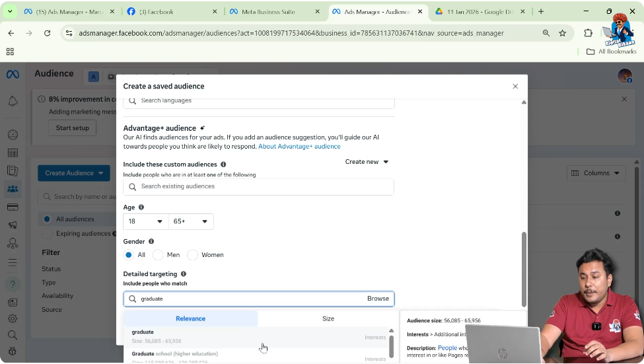Screen dimensions: 644x364
Task: Select the All gender radio button
Action: (x=129, y=255)
